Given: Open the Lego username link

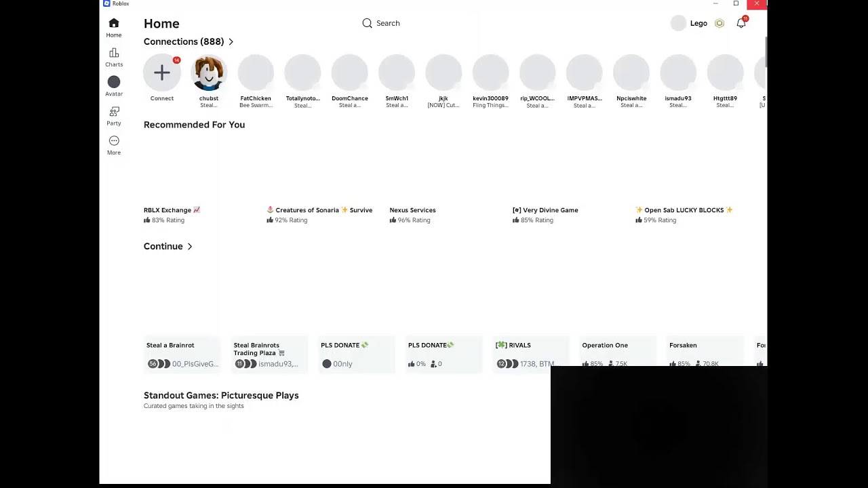Looking at the screenshot, I should [x=698, y=23].
